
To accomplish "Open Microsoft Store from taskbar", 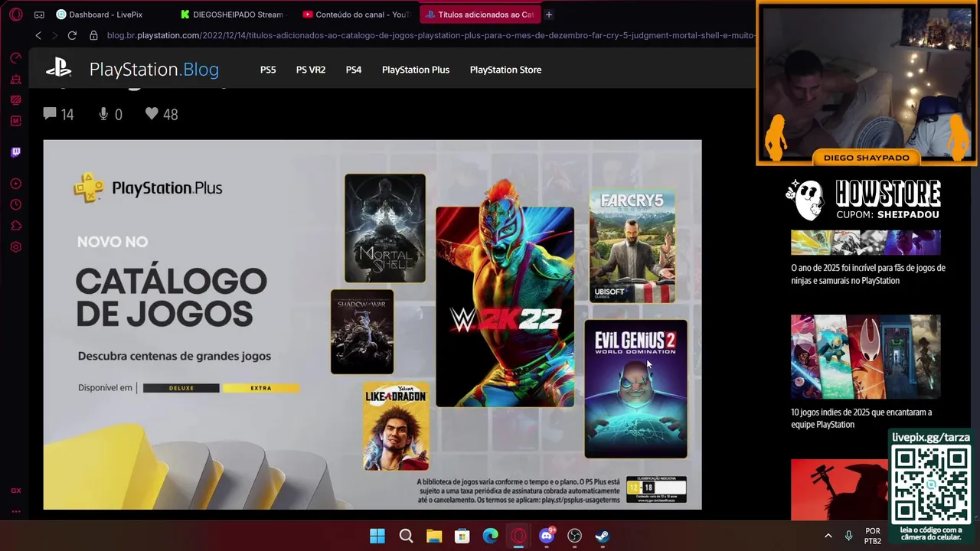I will tap(462, 536).
